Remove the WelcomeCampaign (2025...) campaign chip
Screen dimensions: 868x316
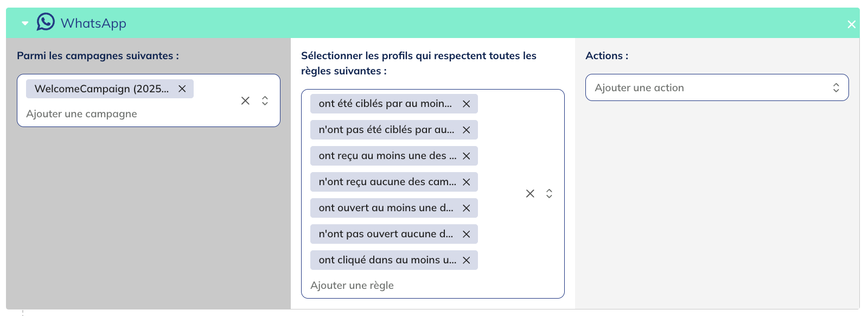[x=182, y=89]
